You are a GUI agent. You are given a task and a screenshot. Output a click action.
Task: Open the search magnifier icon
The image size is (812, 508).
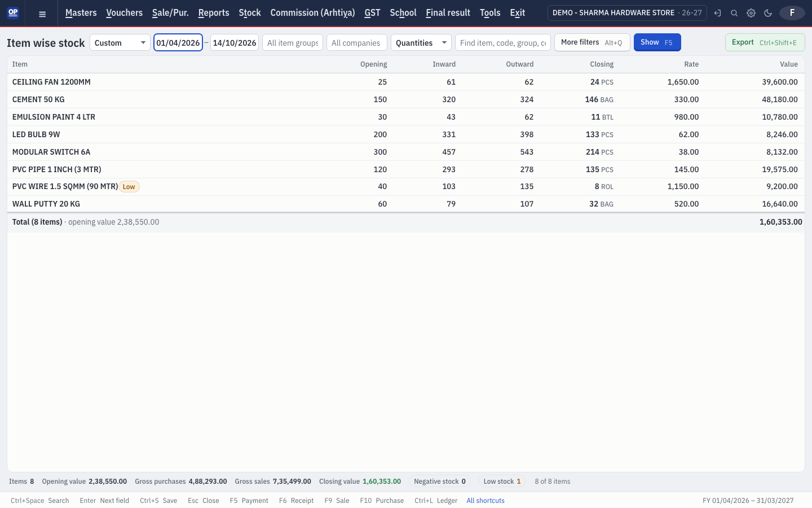734,13
